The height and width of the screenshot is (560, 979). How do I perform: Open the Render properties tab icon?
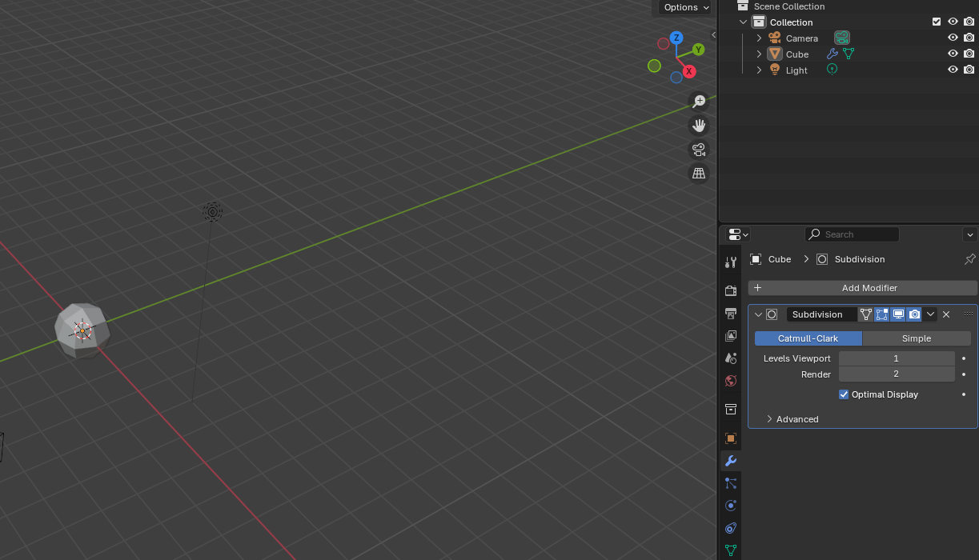(x=730, y=290)
